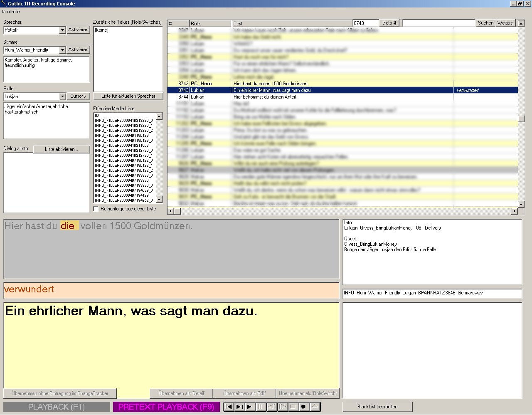Start recording with the round record icon
Screen dimensions: 532x415
(304, 407)
